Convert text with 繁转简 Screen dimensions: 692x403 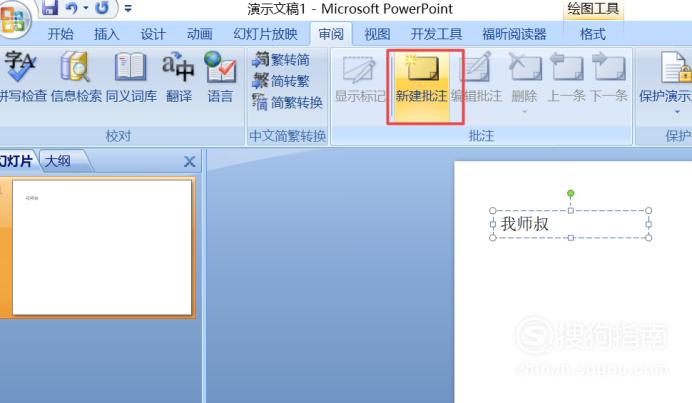point(281,60)
